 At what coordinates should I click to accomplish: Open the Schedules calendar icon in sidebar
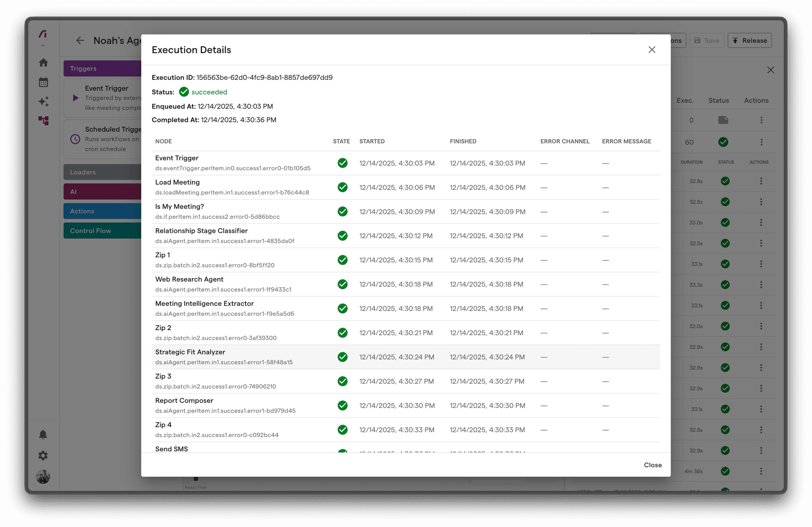click(x=44, y=82)
